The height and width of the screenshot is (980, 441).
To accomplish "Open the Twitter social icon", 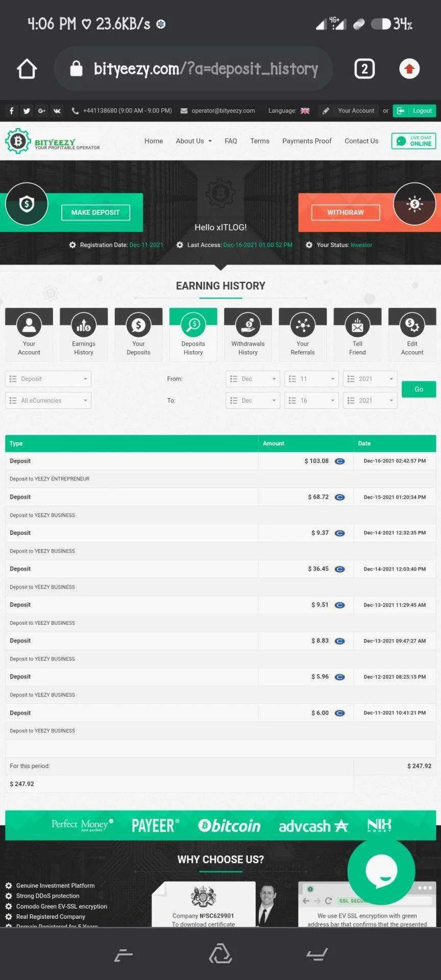I will click(x=27, y=111).
